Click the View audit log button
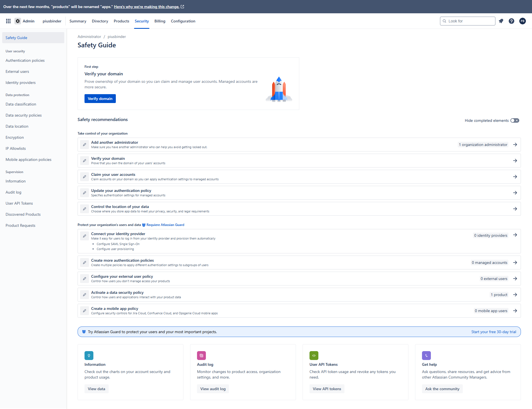Image resolution: width=532 pixels, height=409 pixels. (213, 389)
